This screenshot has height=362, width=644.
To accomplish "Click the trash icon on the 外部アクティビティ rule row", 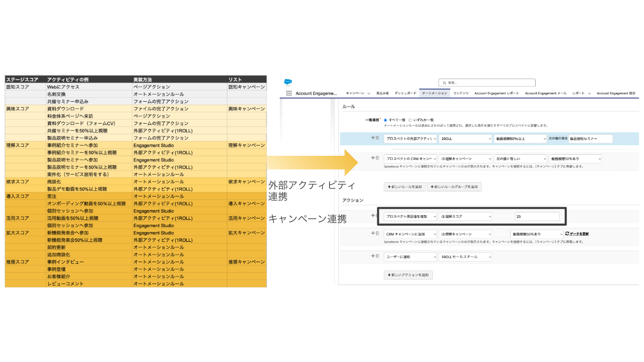I will click(x=377, y=138).
